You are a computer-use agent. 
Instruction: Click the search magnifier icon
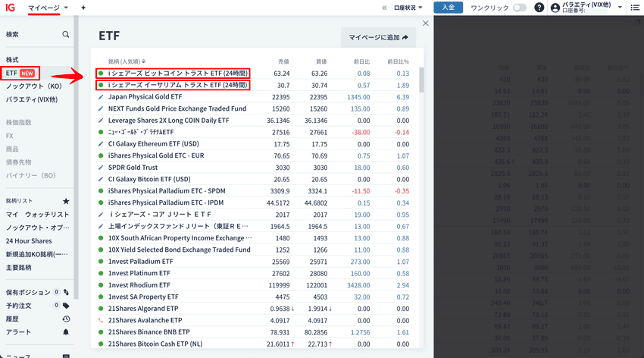[x=66, y=35]
